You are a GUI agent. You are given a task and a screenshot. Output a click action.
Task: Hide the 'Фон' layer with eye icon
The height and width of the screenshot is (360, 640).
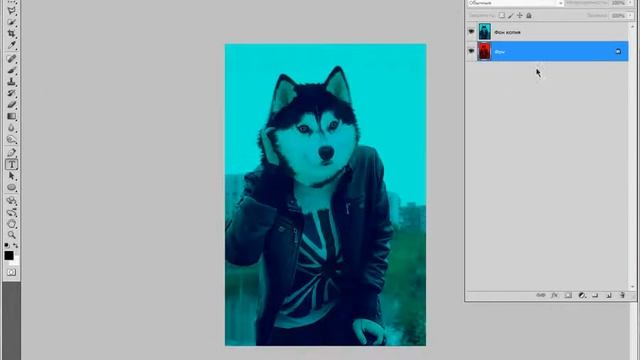coord(471,51)
